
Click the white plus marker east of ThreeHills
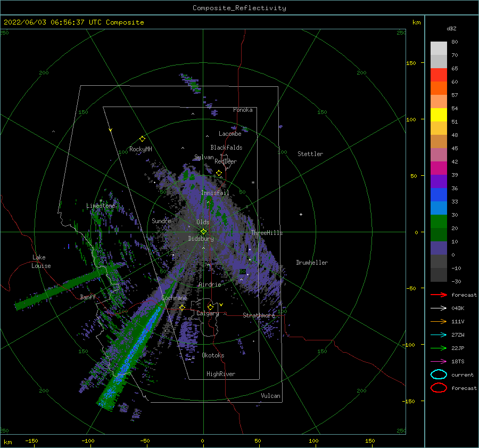click(x=301, y=214)
